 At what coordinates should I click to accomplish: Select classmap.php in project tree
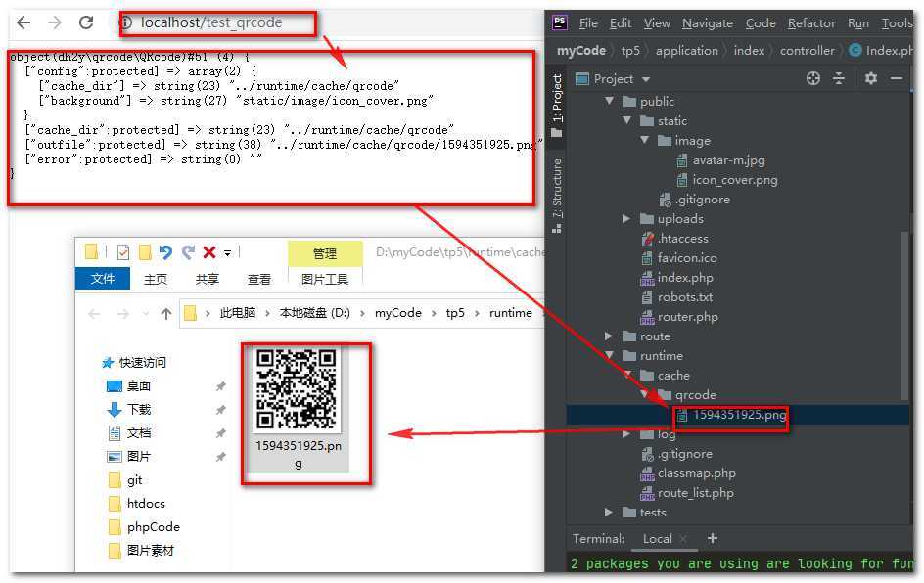[x=688, y=473]
